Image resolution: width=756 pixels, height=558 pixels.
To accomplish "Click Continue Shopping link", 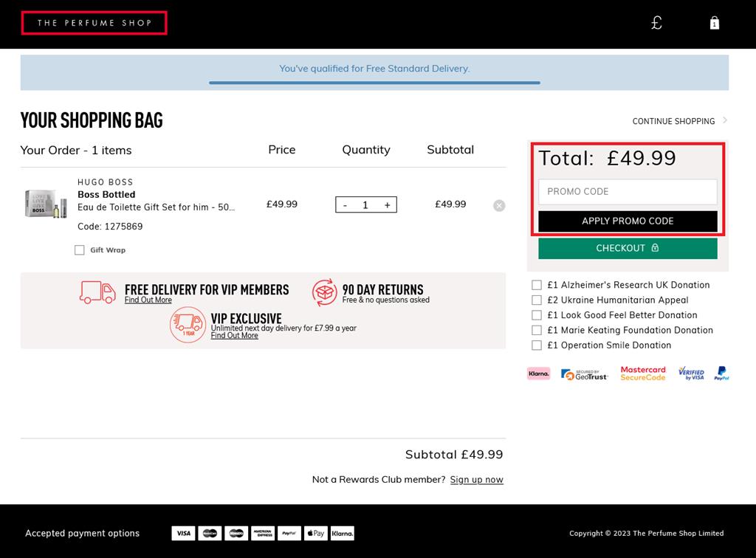I will click(x=673, y=122).
